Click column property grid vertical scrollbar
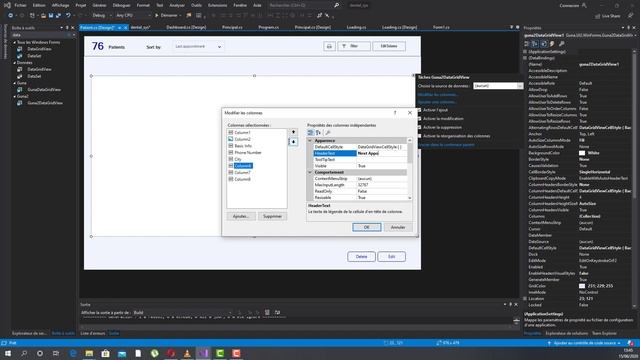 click(x=409, y=169)
